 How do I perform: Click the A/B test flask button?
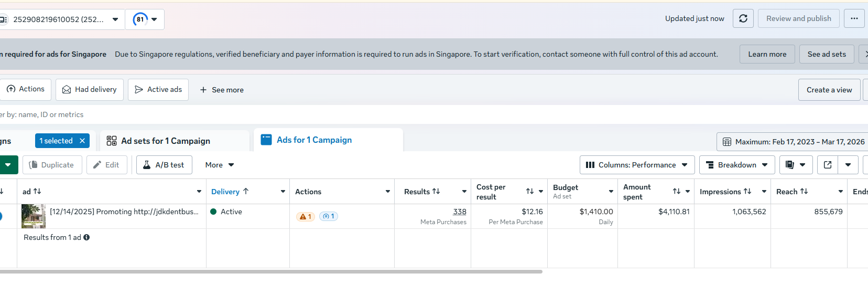pyautogui.click(x=164, y=165)
